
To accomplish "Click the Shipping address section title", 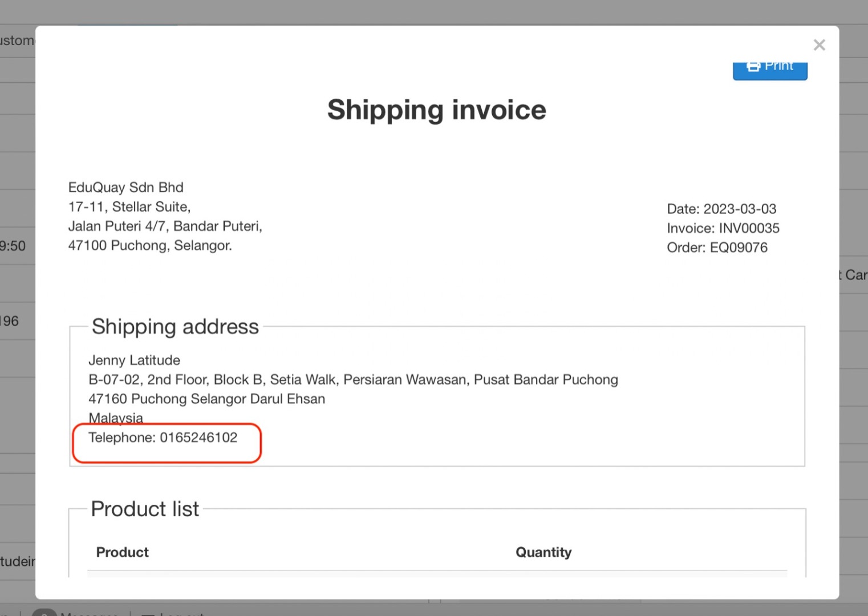I will pos(175,327).
